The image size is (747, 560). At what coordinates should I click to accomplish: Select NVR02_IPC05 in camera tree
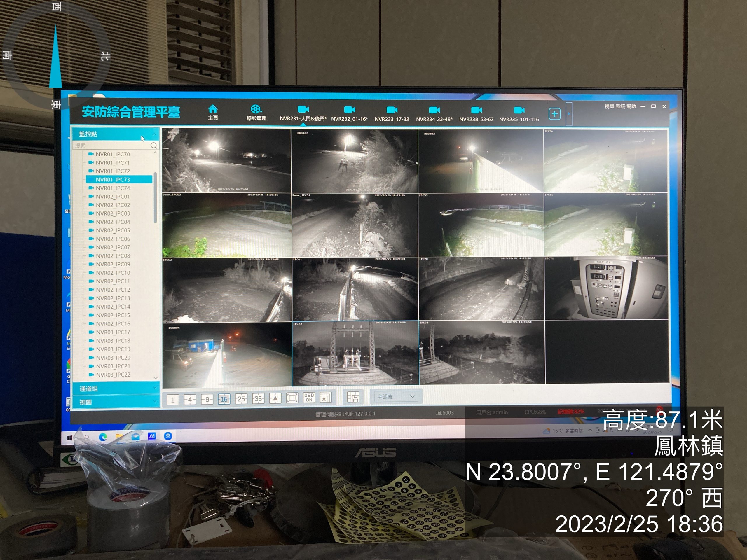pos(112,230)
